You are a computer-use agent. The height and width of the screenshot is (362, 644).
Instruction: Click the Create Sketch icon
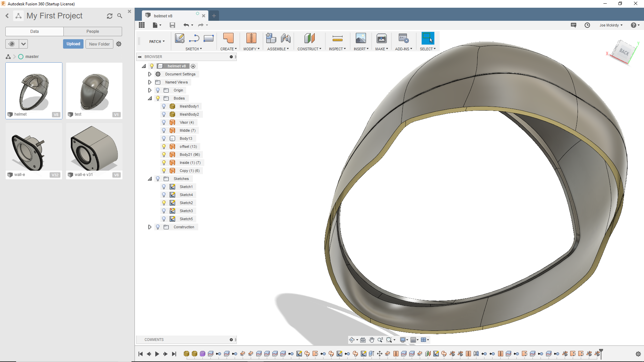click(x=179, y=39)
